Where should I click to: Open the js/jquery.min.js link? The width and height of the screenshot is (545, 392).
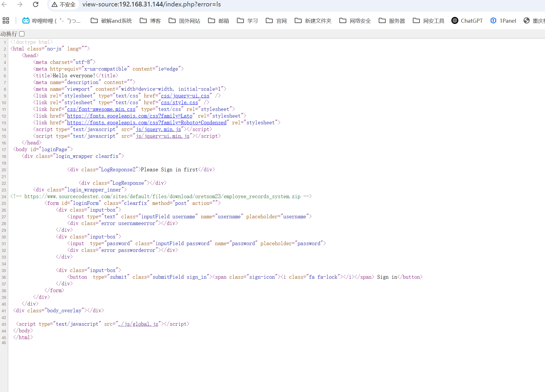click(158, 129)
